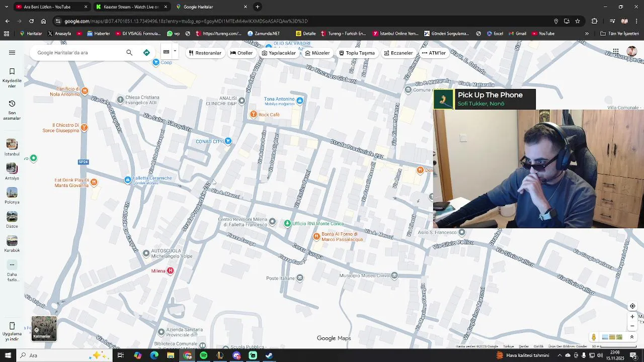Screen dimensions: 644x362
Task: Expand the tab search dropdown arrow
Action: pyautogui.click(x=6, y=7)
